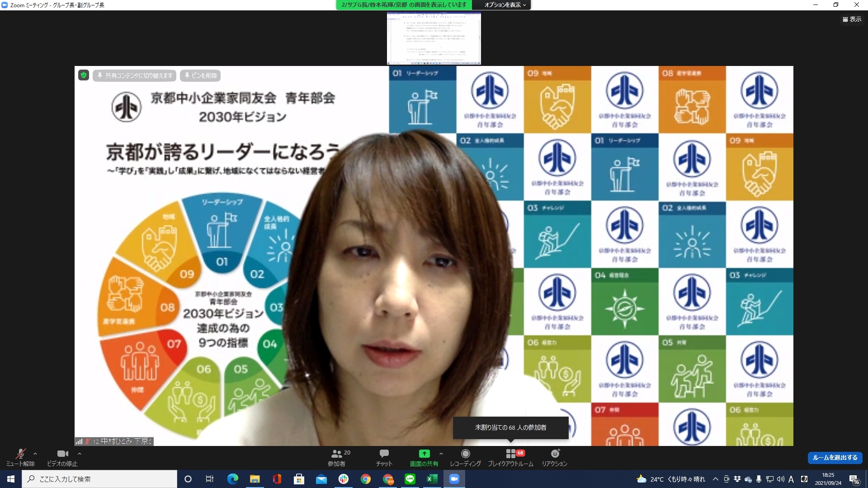Viewport: 868px width, 488px height.
Task: Select the shared screen thumbnail
Action: [x=434, y=38]
